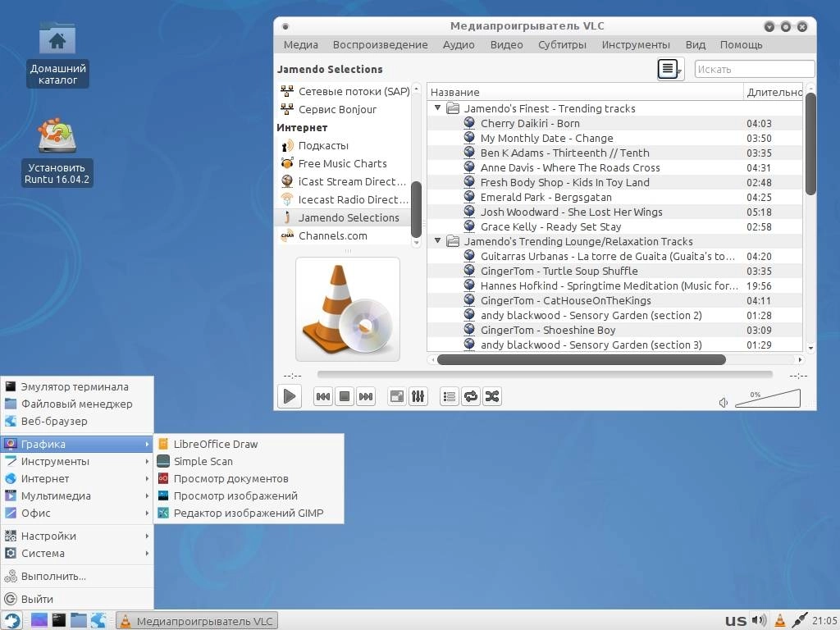This screenshot has height=630, width=840.
Task: Open the Помощь menu
Action: (x=741, y=45)
